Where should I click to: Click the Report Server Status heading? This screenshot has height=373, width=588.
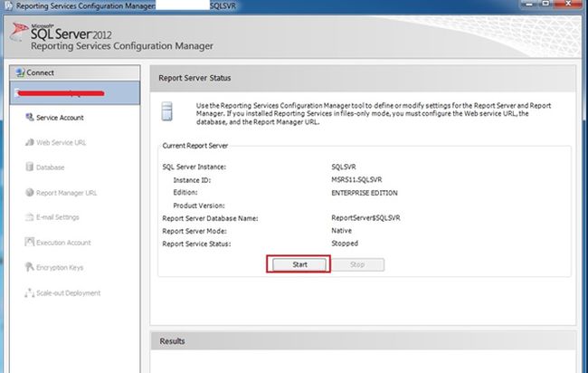point(193,78)
